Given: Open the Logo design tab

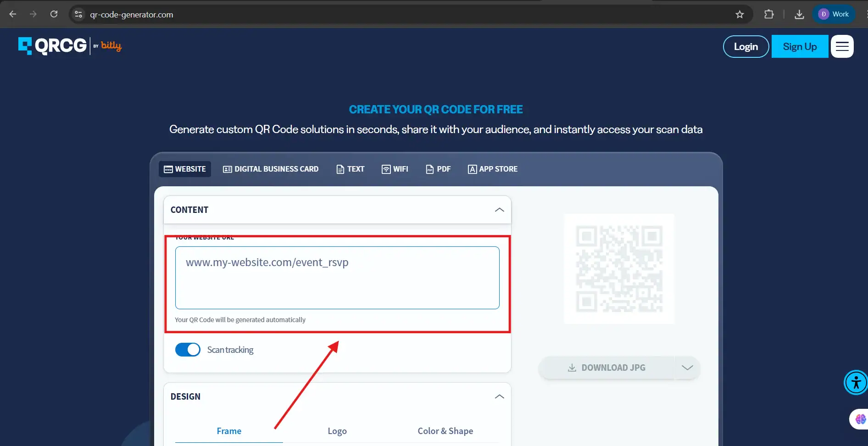Looking at the screenshot, I should tap(337, 431).
